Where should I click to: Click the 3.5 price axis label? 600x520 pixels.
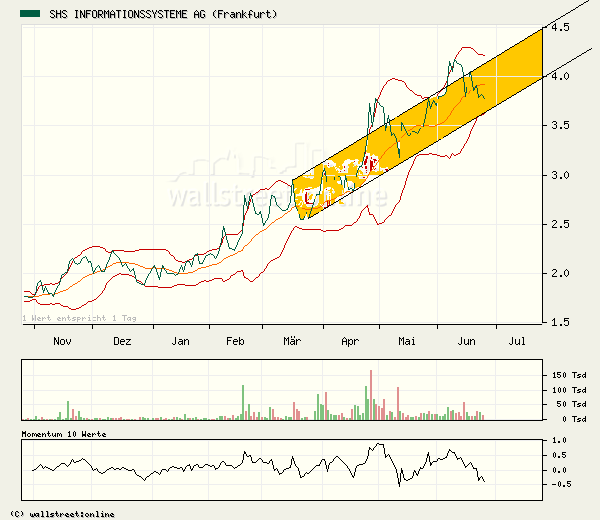561,126
